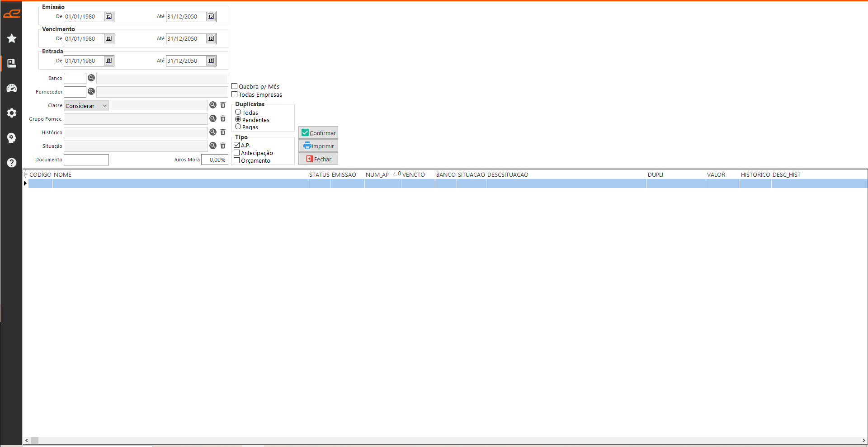Select Pagas duplicatas radio button
The image size is (868, 447).
pos(238,127)
